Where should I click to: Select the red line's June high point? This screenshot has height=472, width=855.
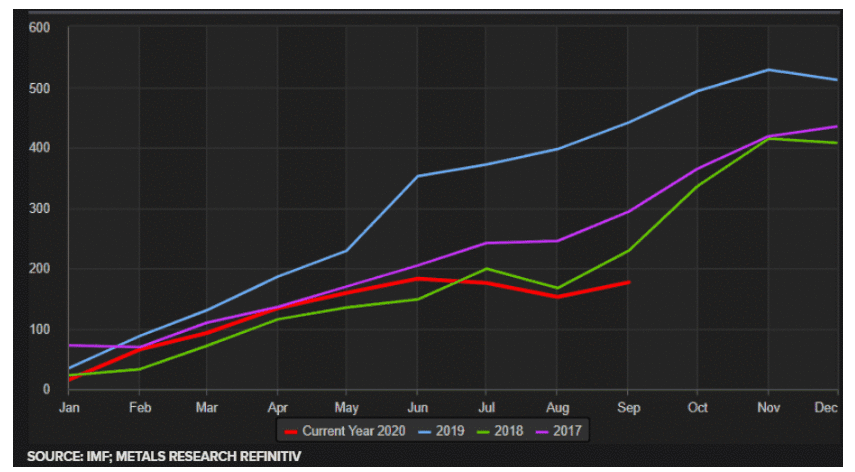[416, 279]
